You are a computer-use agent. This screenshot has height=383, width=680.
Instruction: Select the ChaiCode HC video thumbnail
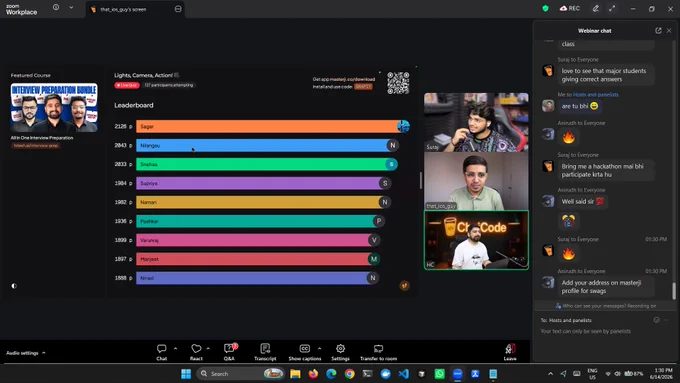tap(476, 240)
